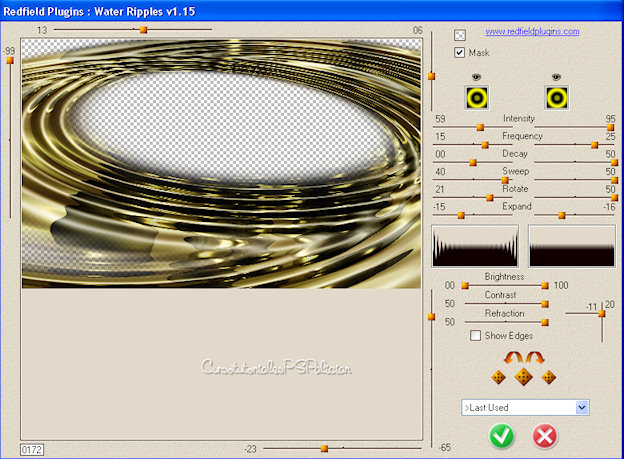
Task: Open the Last Used presets dropdown
Action: [582, 408]
